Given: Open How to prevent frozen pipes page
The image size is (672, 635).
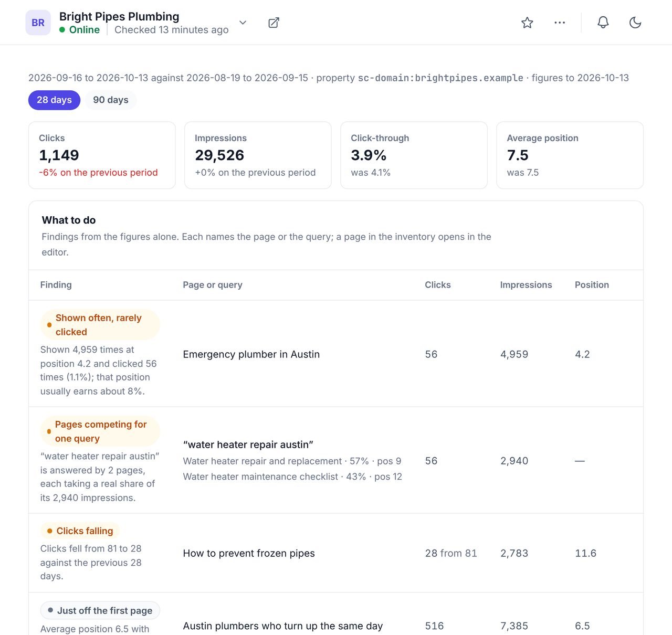Looking at the screenshot, I should coord(249,553).
